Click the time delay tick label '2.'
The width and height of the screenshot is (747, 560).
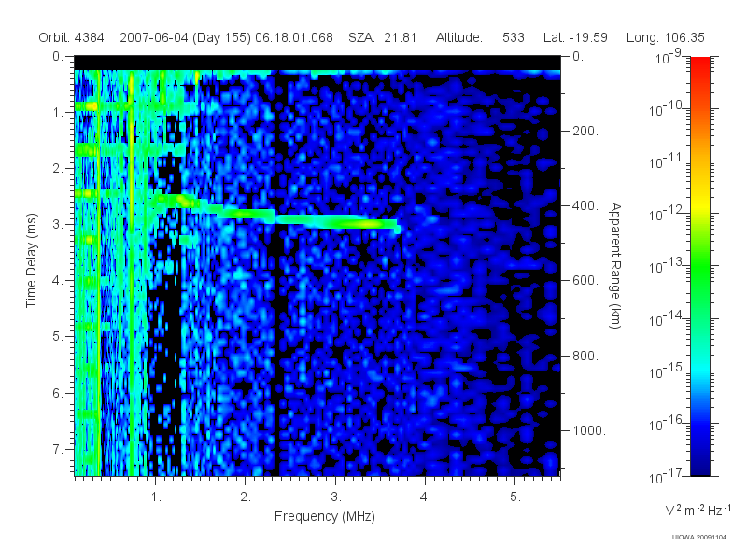pyautogui.click(x=58, y=169)
